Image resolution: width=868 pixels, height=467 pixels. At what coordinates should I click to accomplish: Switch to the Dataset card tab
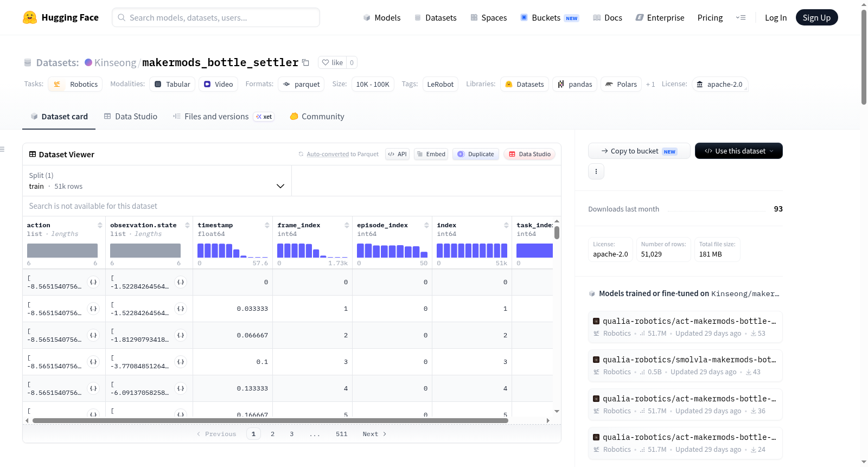point(59,117)
